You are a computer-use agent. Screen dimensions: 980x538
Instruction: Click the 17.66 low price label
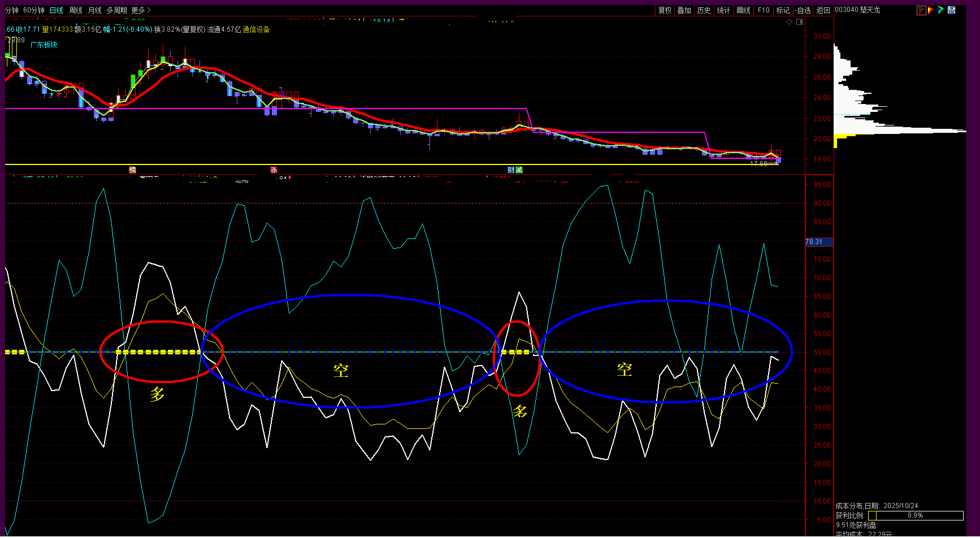tap(759, 164)
